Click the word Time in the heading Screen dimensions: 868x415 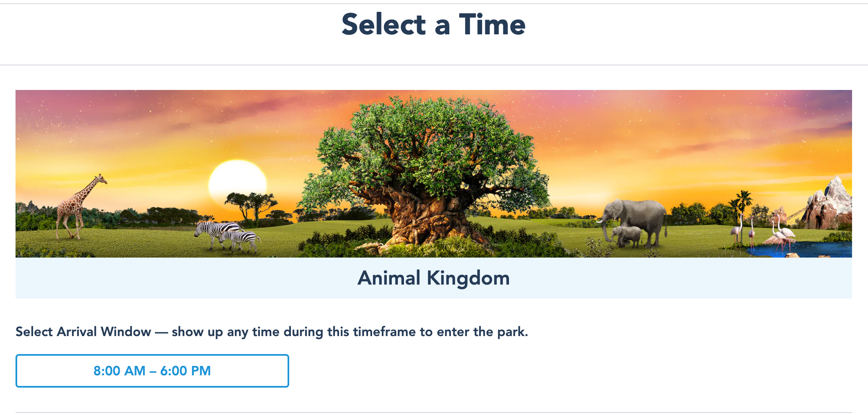[x=492, y=25]
